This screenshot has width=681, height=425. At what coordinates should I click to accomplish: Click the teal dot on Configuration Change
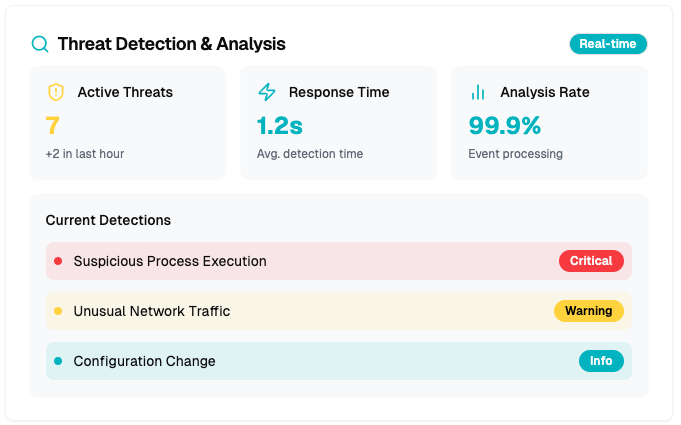click(x=58, y=361)
